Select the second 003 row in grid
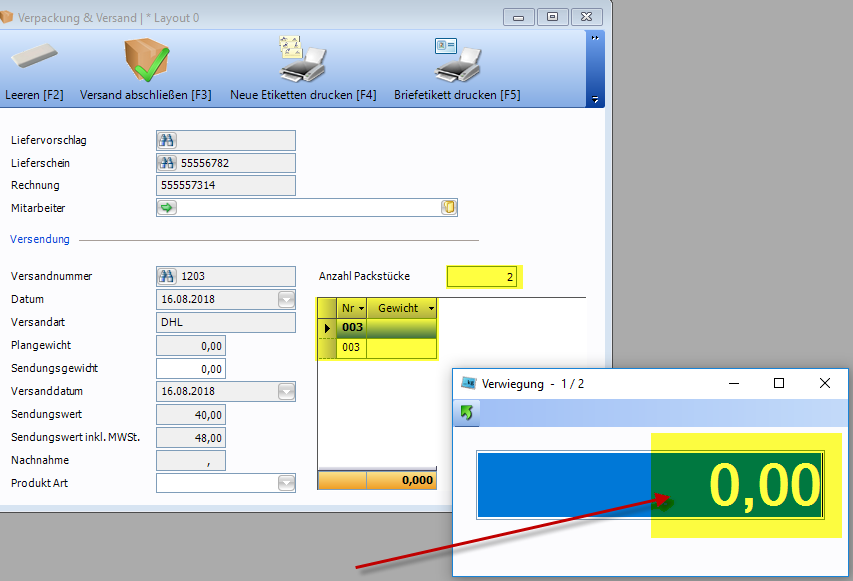Viewport: 853px width, 581px height. tap(352, 348)
